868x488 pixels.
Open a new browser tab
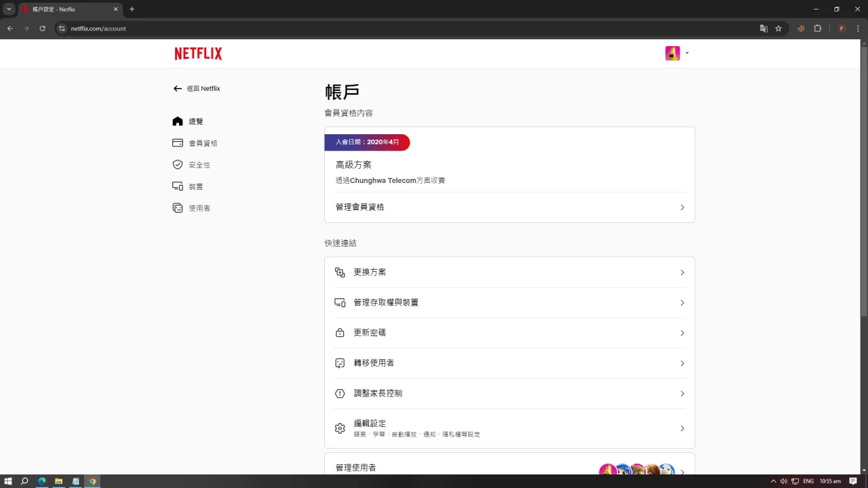(132, 9)
